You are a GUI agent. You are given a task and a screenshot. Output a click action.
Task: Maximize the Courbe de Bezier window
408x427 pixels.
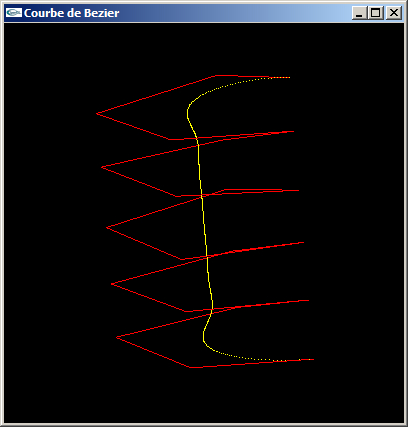click(376, 13)
